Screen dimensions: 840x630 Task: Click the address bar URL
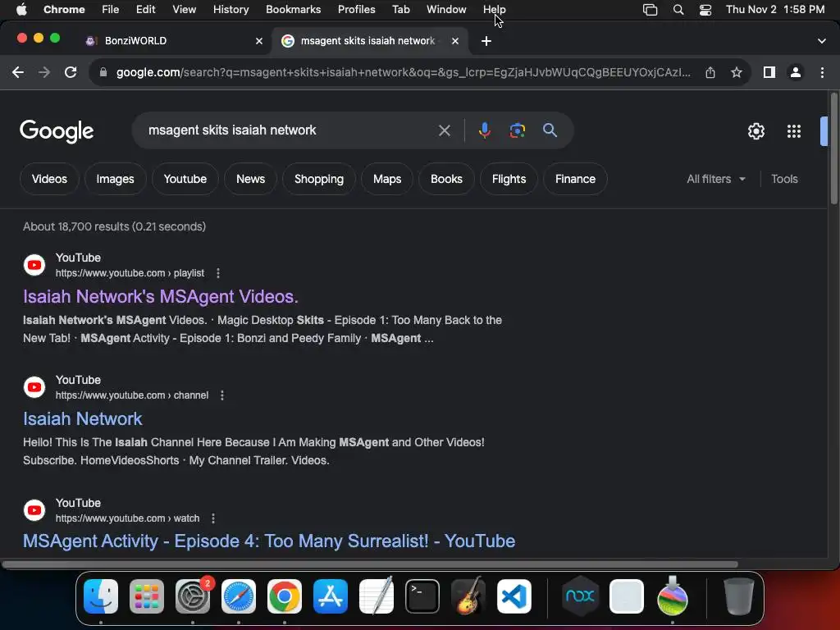coord(403,72)
